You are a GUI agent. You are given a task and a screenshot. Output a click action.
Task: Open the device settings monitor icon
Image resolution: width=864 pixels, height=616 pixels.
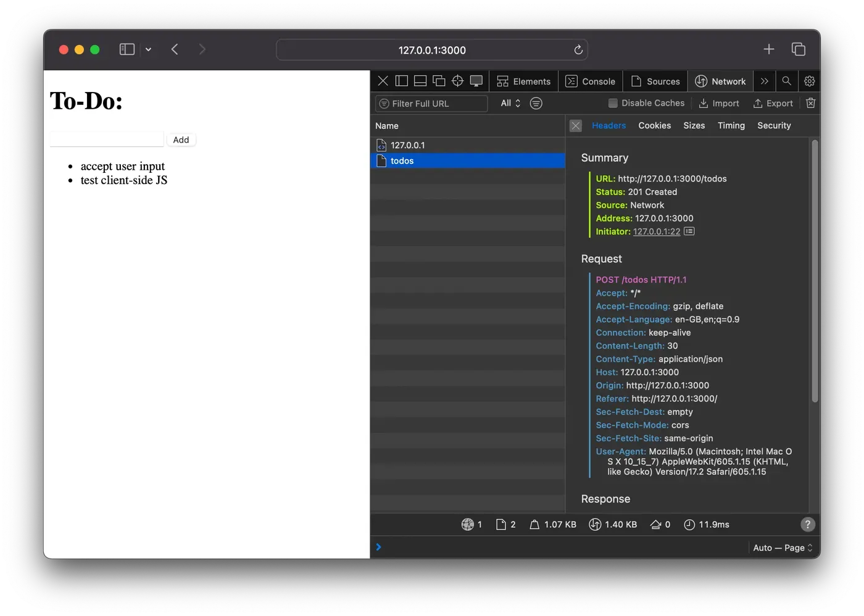click(476, 81)
